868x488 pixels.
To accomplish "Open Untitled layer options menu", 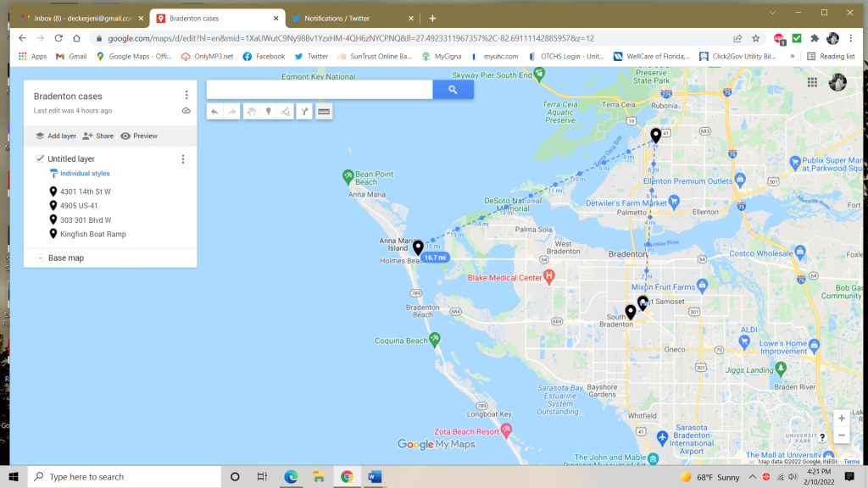I will pyautogui.click(x=183, y=158).
